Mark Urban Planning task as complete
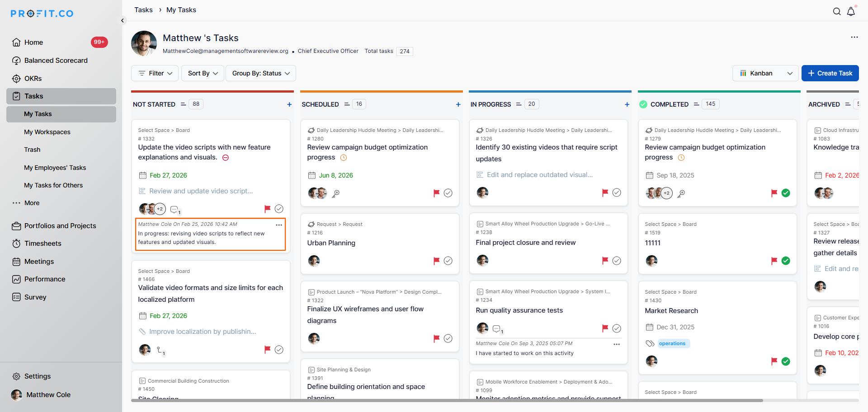Screen dimensions: 868x412 (x=448, y=261)
